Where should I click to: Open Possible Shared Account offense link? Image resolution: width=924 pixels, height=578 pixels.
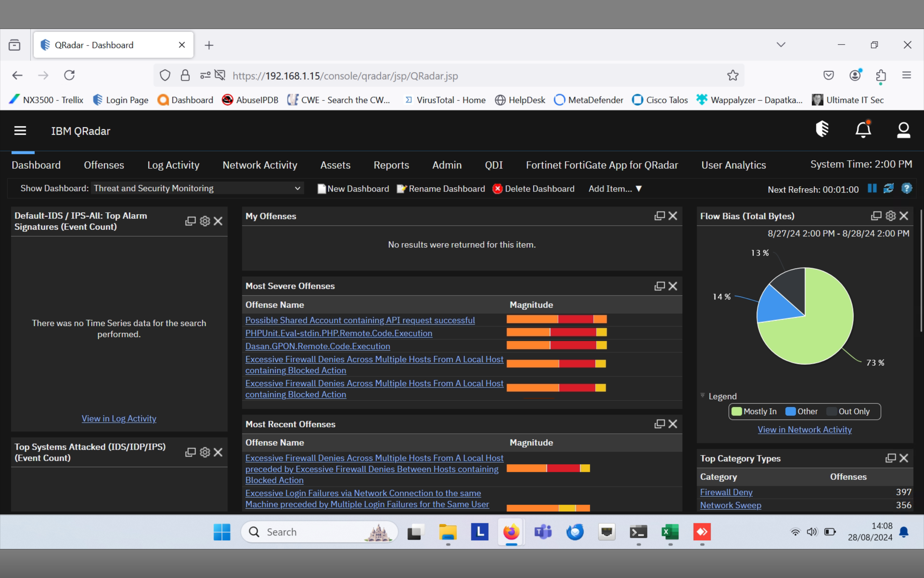(360, 320)
